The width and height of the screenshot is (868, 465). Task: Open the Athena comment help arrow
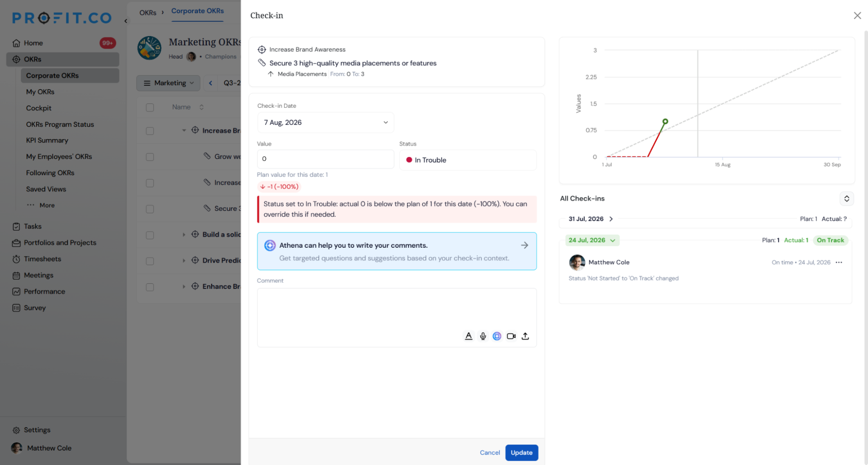coord(525,245)
